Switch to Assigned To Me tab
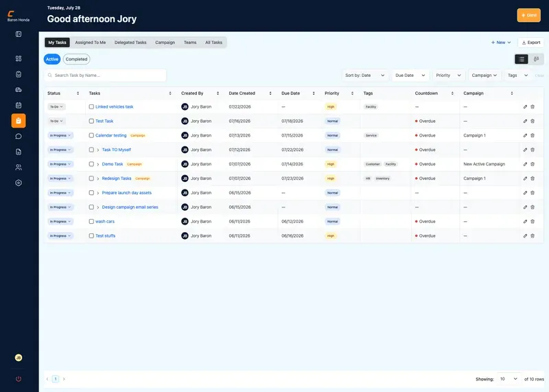Image resolution: width=549 pixels, height=392 pixels. coord(91,43)
